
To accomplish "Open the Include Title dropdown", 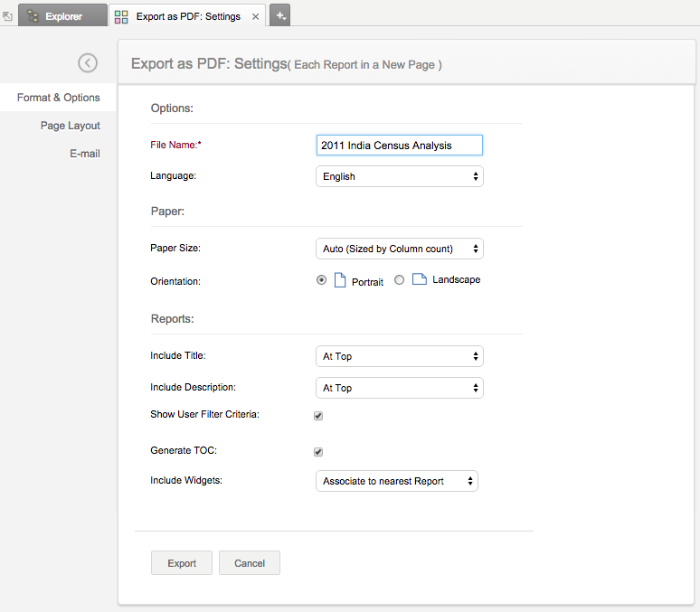I will [x=399, y=356].
